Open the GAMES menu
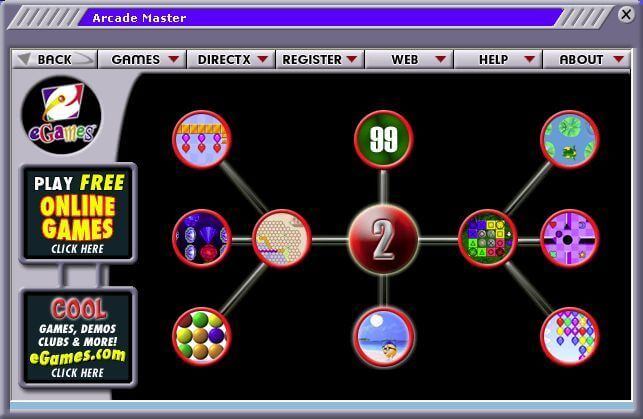 coord(142,59)
